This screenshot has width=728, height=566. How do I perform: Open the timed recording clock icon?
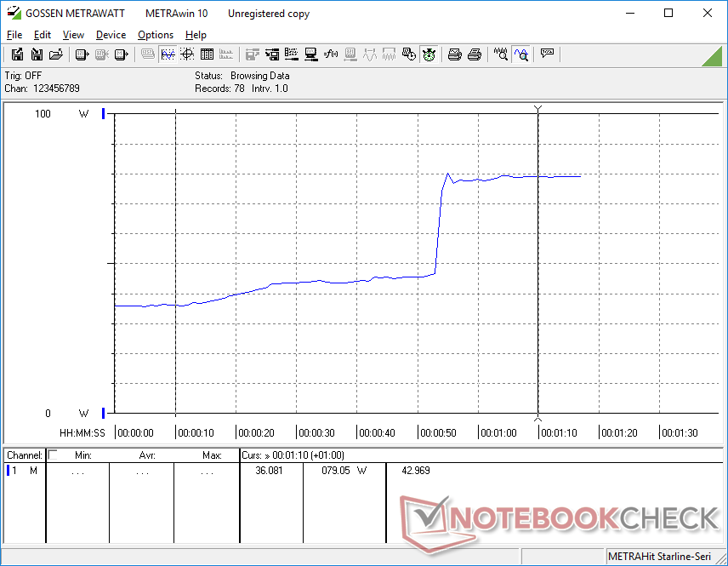(408, 54)
